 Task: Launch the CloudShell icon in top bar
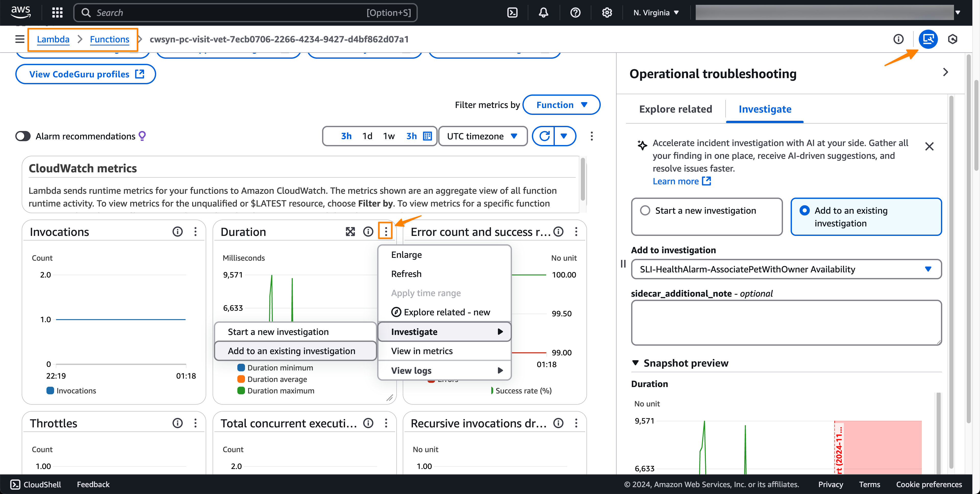click(512, 13)
